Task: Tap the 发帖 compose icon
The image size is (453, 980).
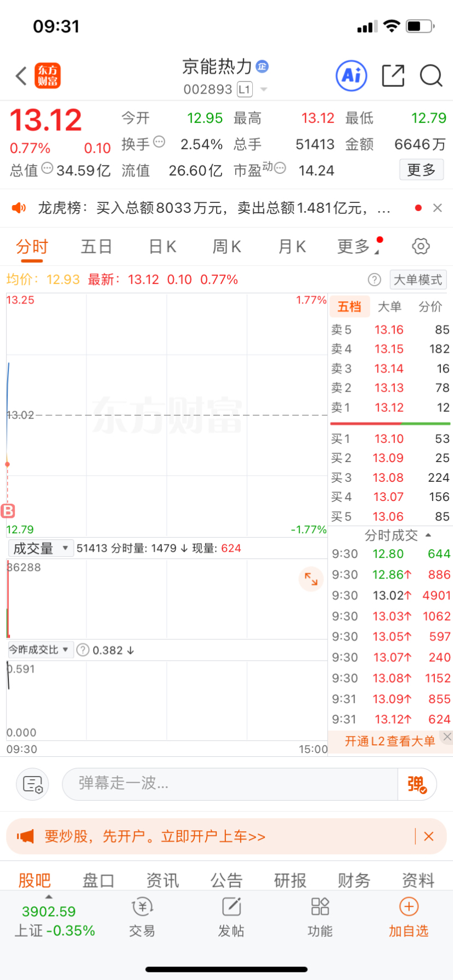Action: pos(231,907)
